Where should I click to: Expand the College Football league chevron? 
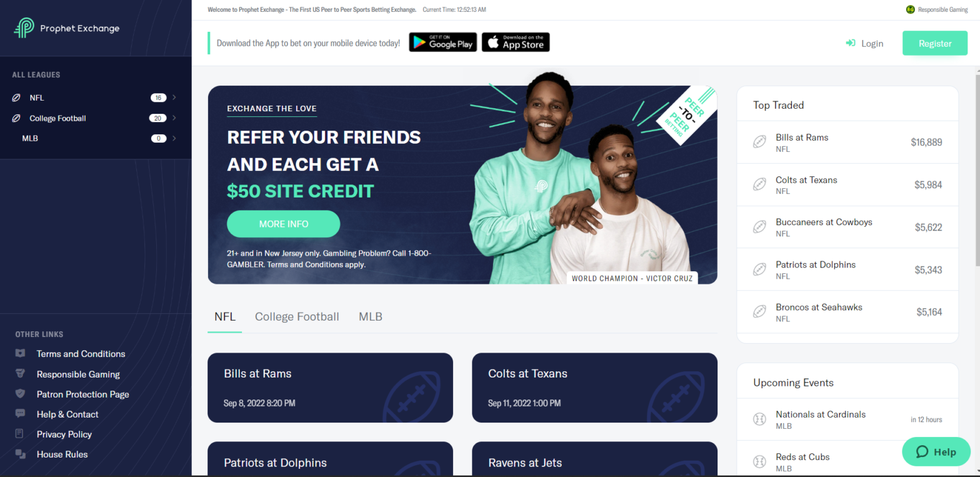click(174, 118)
